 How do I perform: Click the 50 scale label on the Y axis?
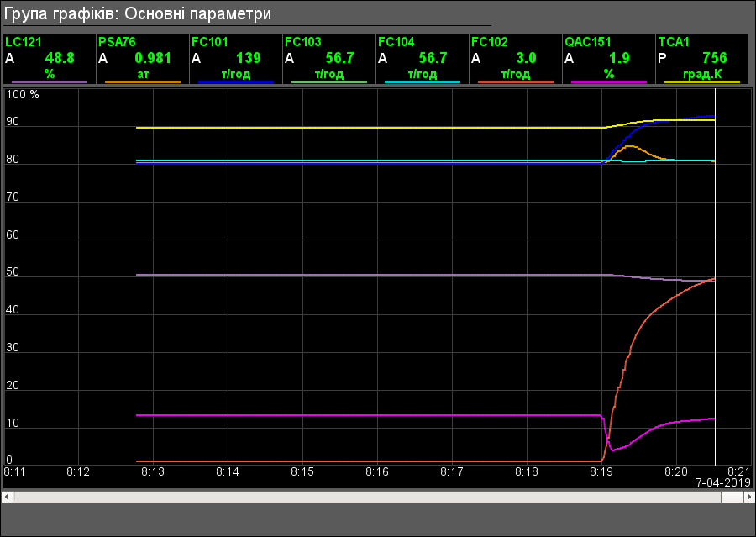tap(13, 272)
